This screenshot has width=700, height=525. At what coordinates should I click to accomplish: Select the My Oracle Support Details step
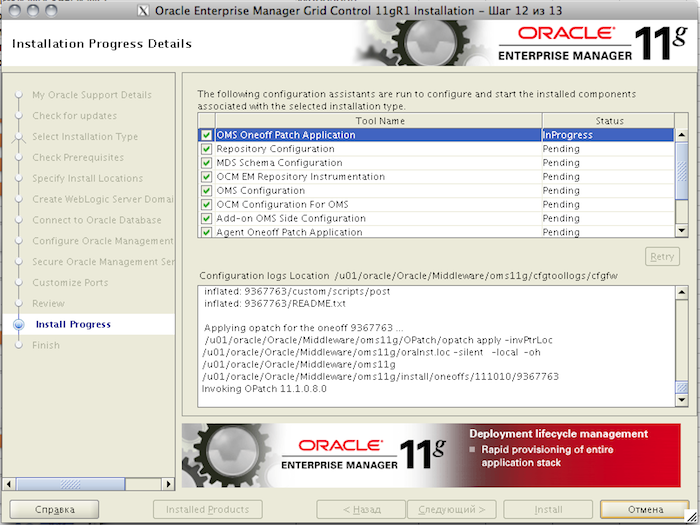pyautogui.click(x=92, y=95)
